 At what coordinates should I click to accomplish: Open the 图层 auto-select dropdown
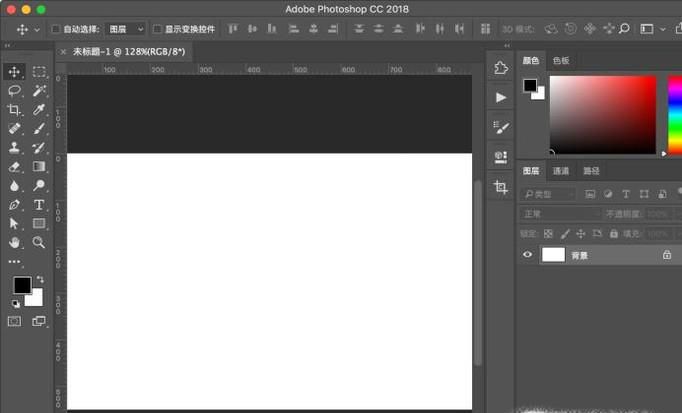coord(126,29)
